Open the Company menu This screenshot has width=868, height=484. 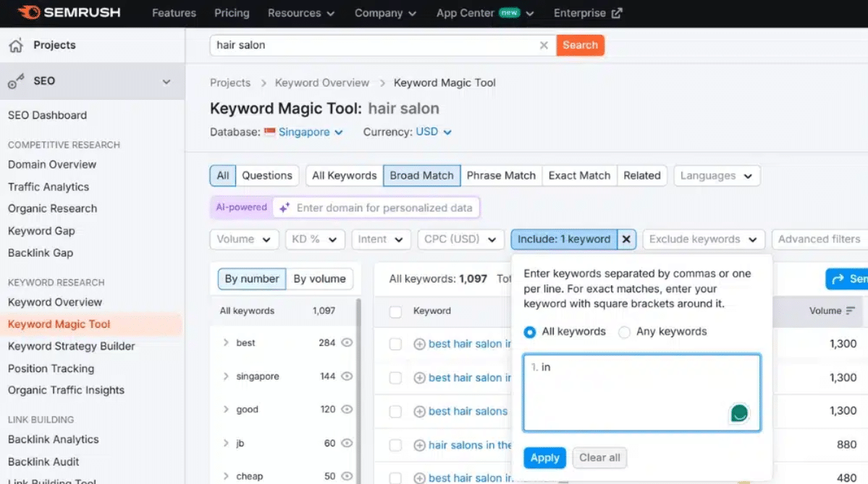click(385, 13)
